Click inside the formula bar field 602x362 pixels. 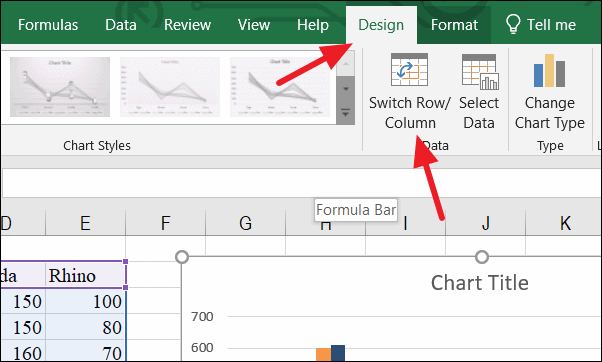pyautogui.click(x=302, y=183)
